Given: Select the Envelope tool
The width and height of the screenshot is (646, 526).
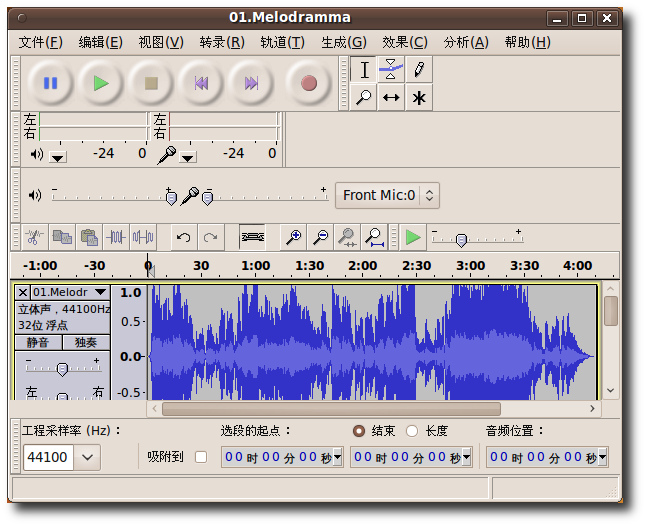Looking at the screenshot, I should [392, 70].
